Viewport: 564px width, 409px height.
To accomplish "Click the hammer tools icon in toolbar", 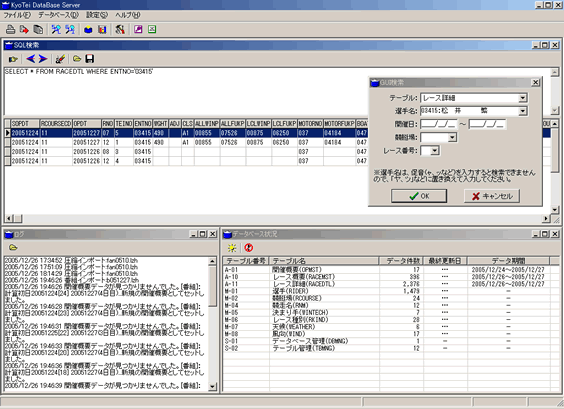I will [120, 29].
